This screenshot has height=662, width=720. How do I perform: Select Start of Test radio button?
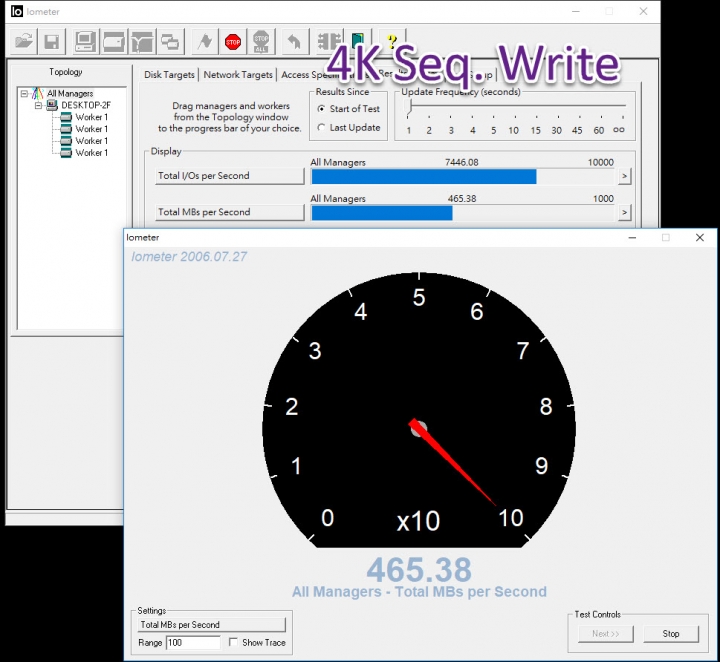321,109
